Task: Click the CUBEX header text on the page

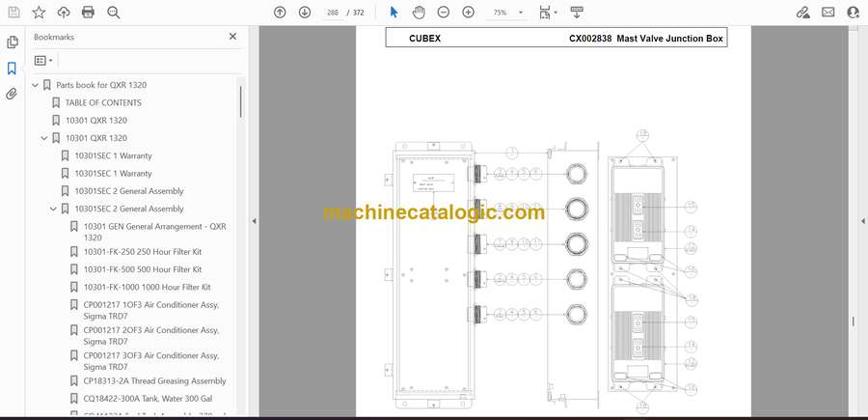Action: (424, 39)
